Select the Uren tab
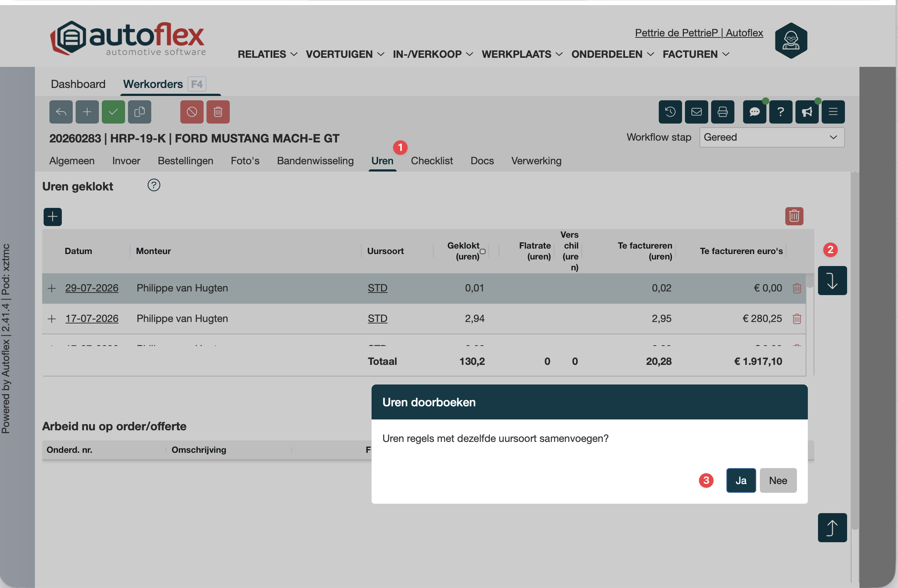The width and height of the screenshot is (898, 588). pyautogui.click(x=382, y=161)
